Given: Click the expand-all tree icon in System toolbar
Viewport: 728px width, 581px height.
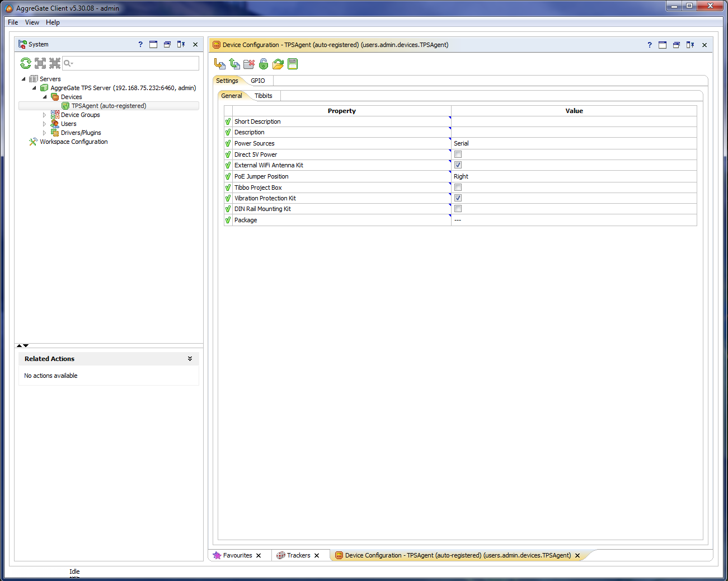Looking at the screenshot, I should tap(40, 63).
